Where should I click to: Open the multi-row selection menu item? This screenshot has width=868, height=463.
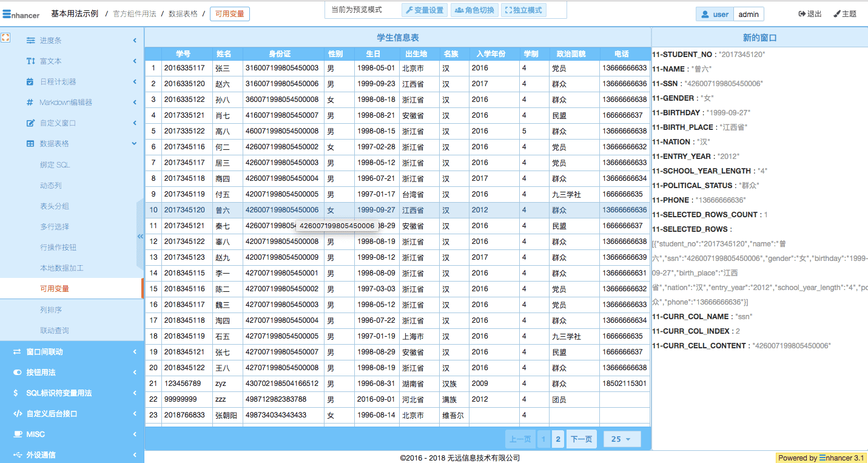[x=55, y=227]
